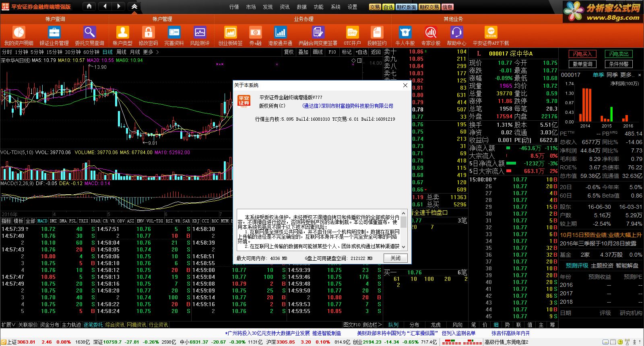Open 委托交易查询 magnifier icon
The height and width of the screenshot is (346, 644).
coord(89,32)
